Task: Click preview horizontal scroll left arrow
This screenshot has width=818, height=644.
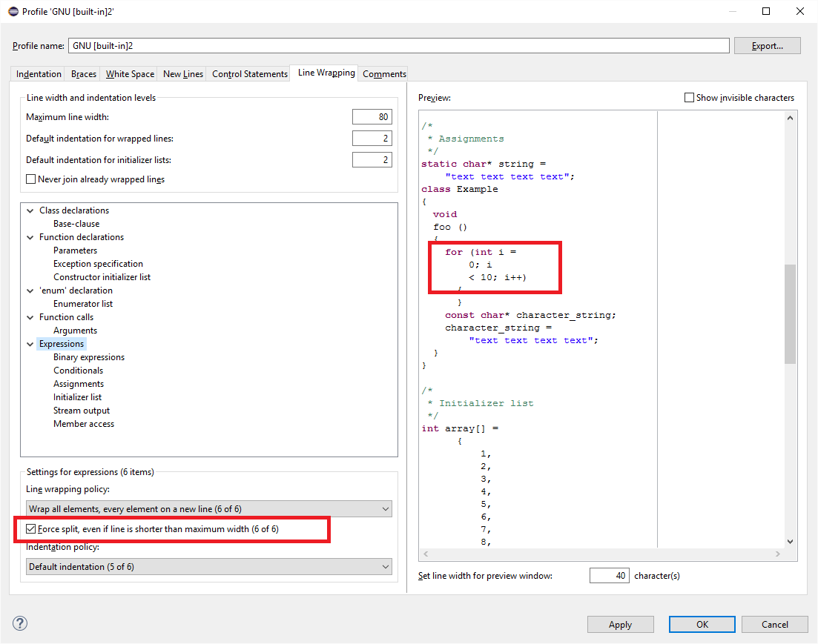Action: [426, 554]
